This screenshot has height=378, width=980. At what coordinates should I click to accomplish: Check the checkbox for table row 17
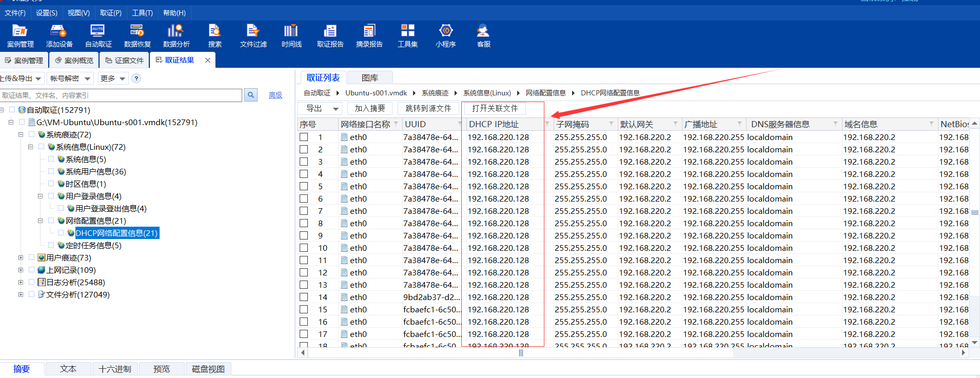pyautogui.click(x=304, y=334)
